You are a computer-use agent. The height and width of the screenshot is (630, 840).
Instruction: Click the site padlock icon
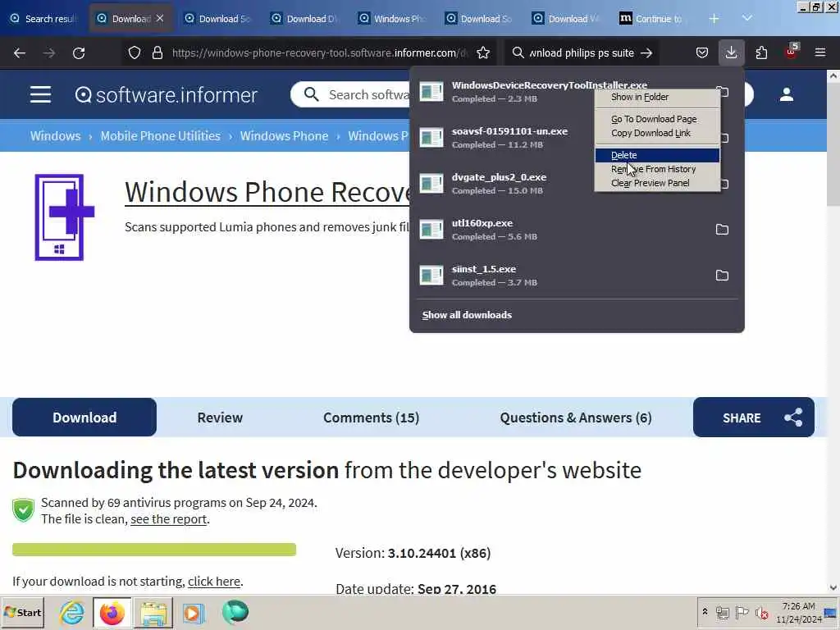(x=157, y=53)
